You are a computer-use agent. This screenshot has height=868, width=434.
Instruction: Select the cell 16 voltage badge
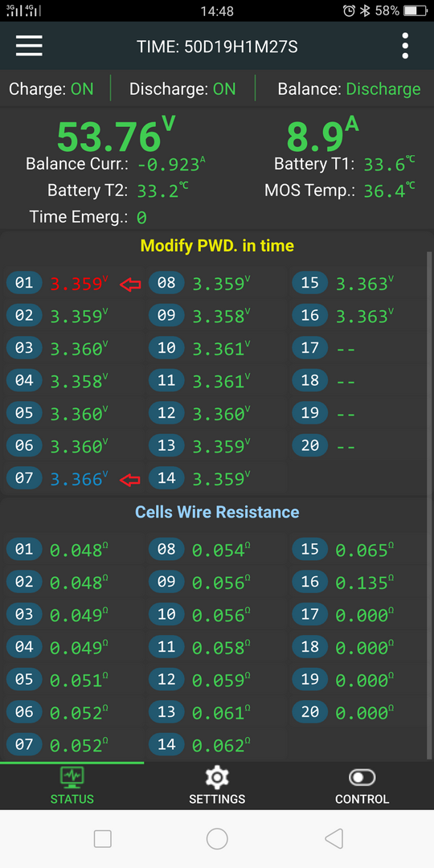309,316
